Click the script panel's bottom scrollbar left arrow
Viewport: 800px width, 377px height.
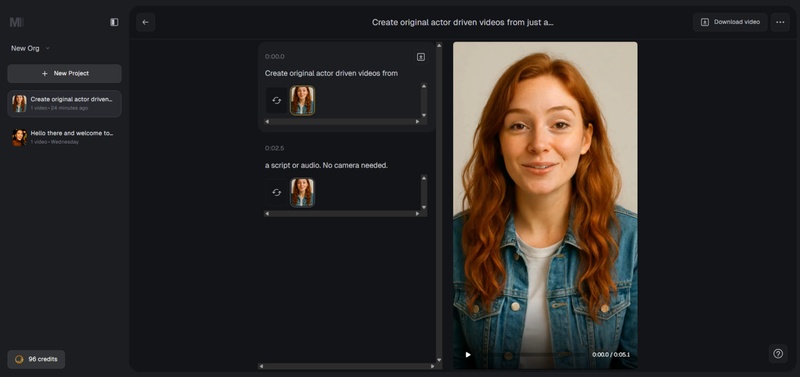pyautogui.click(x=261, y=366)
